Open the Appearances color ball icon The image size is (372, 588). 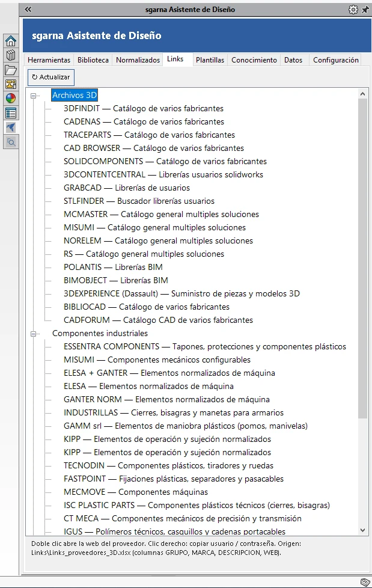click(x=11, y=98)
